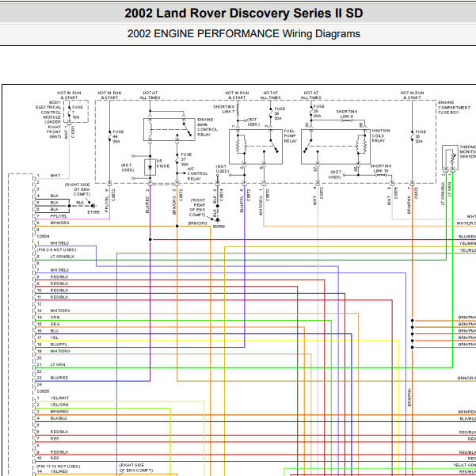Click '(PIN 11-13 NOT USED)' note
The image size is (476, 476).
click(58, 466)
